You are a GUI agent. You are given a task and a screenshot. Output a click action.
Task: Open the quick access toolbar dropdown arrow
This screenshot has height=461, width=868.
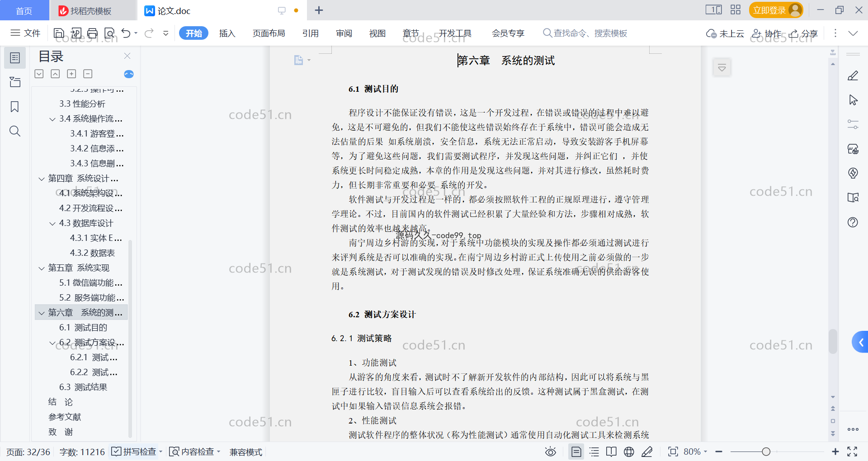166,33
